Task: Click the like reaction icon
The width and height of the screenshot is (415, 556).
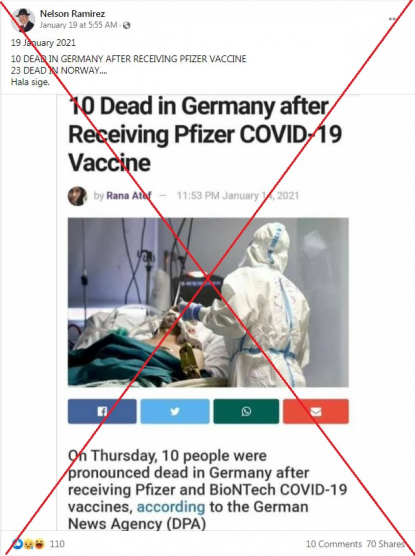Action: pyautogui.click(x=17, y=544)
